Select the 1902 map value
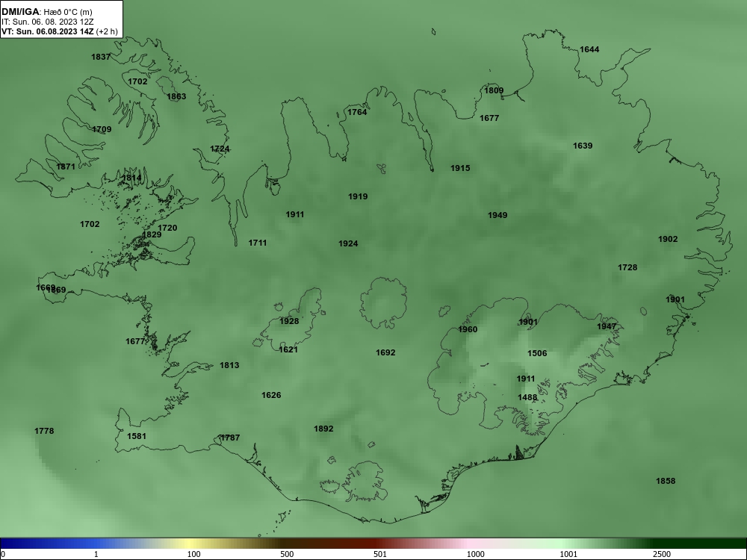This screenshot has height=560, width=747. coord(667,239)
